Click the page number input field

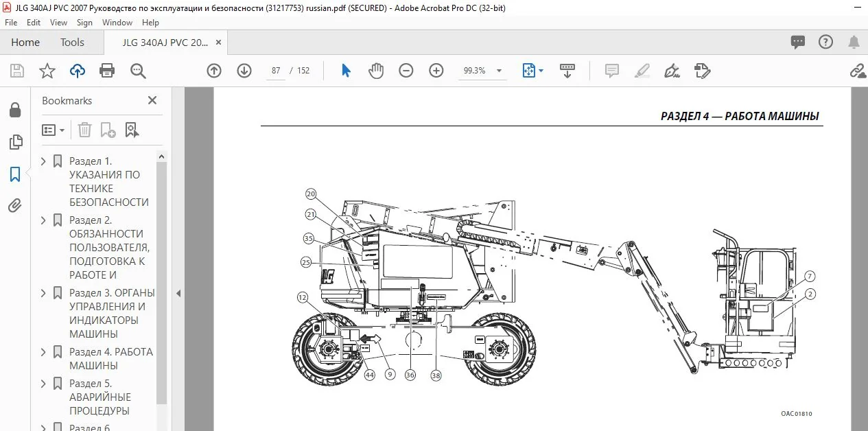tap(276, 71)
